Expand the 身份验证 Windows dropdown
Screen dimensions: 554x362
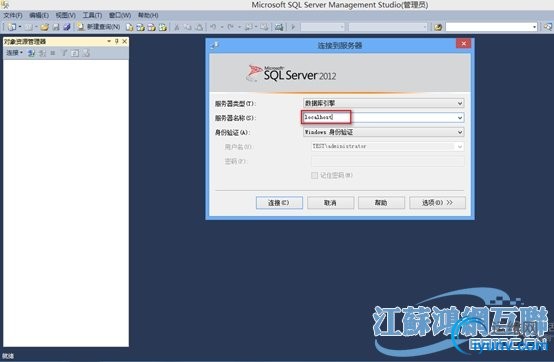[x=460, y=132]
